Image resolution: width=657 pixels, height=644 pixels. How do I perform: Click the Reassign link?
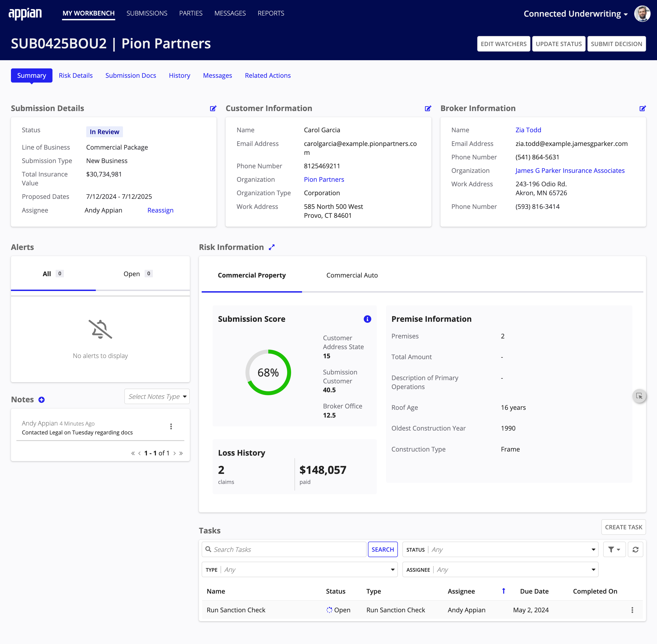pyautogui.click(x=160, y=210)
